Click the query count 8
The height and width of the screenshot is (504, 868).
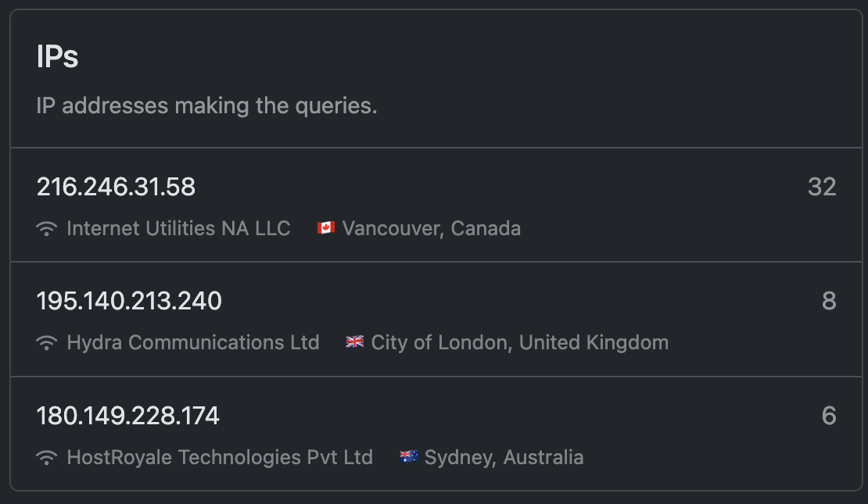(x=829, y=301)
